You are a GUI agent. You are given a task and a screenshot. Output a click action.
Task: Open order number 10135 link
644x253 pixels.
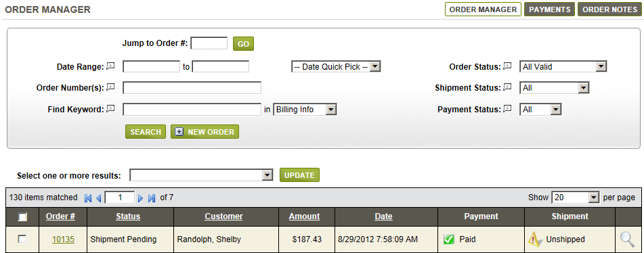click(x=63, y=239)
